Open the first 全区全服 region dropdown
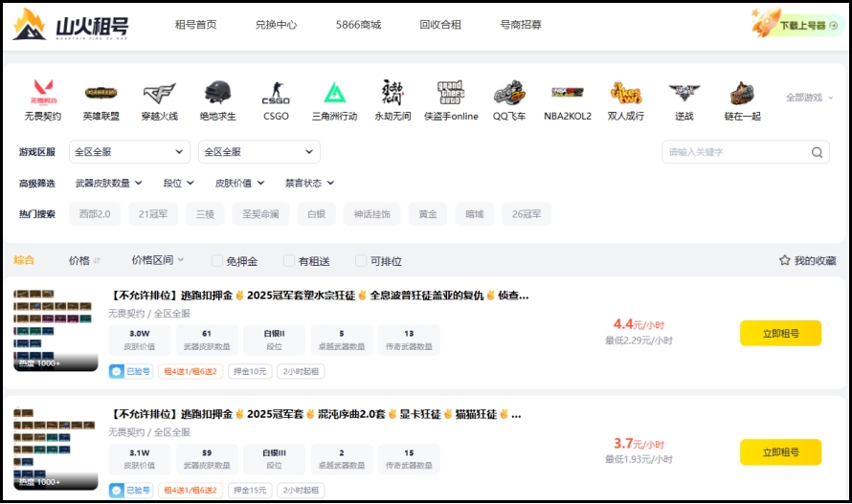852x504 pixels. coord(129,152)
